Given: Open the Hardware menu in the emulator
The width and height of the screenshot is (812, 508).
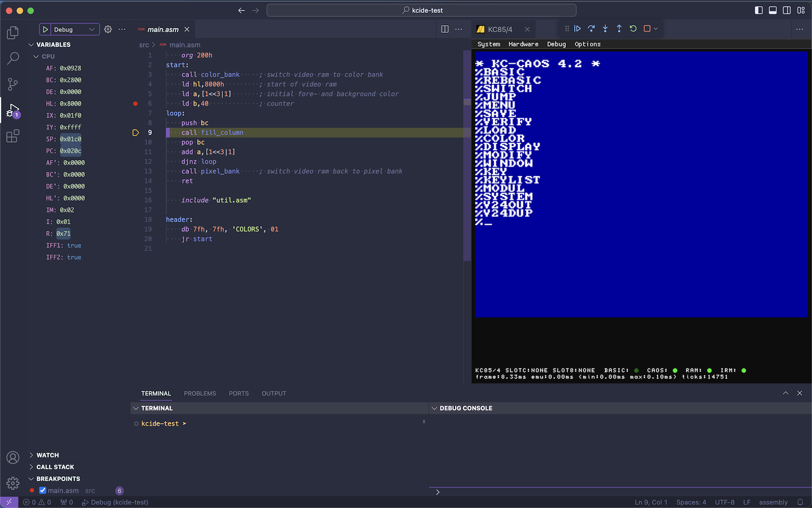Looking at the screenshot, I should 523,44.
